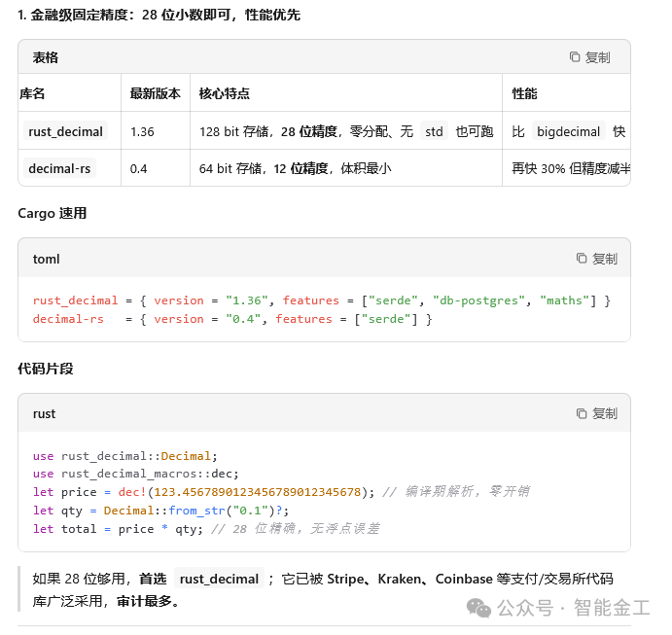Click the rust_decimal toml dependency line
The width and height of the screenshot is (672, 635).
coord(322,300)
